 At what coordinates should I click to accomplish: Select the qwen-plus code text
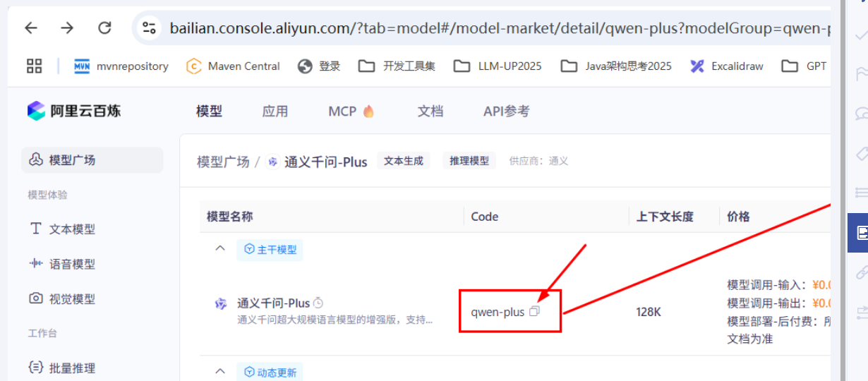498,311
